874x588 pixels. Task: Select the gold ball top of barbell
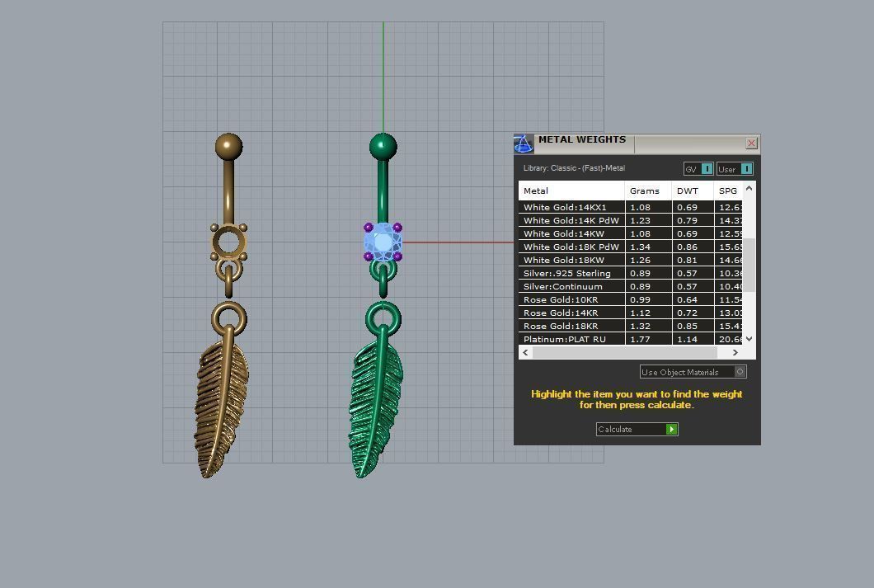[x=229, y=147]
